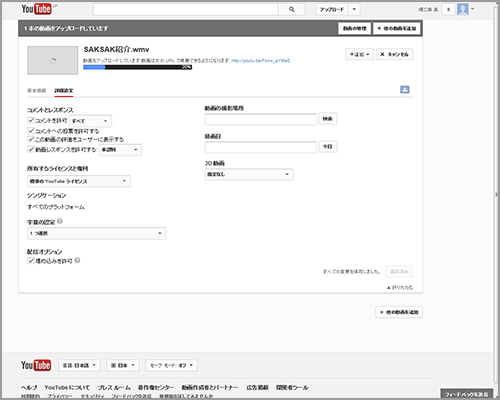500x400 pixels.
Task: Toggle the コメントを許可 checkbox
Action: pyautogui.click(x=31, y=120)
